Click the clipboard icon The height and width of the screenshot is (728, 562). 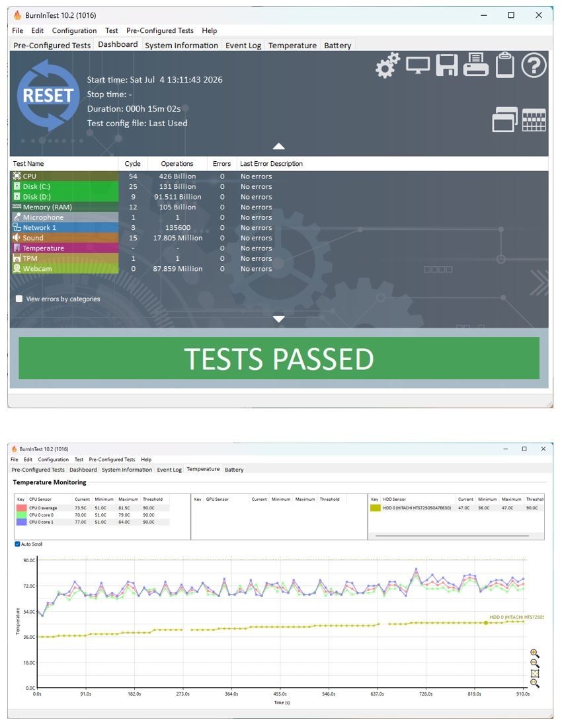(x=505, y=65)
